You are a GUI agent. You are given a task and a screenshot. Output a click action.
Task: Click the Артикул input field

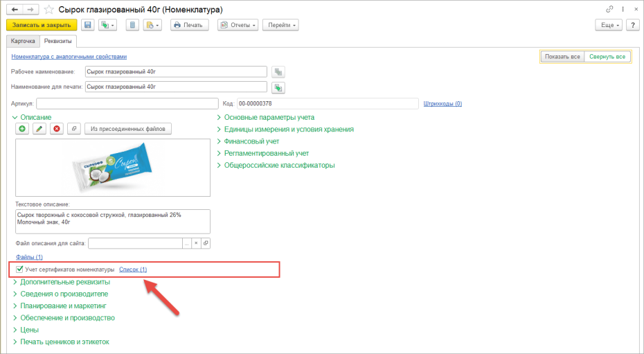click(x=127, y=103)
